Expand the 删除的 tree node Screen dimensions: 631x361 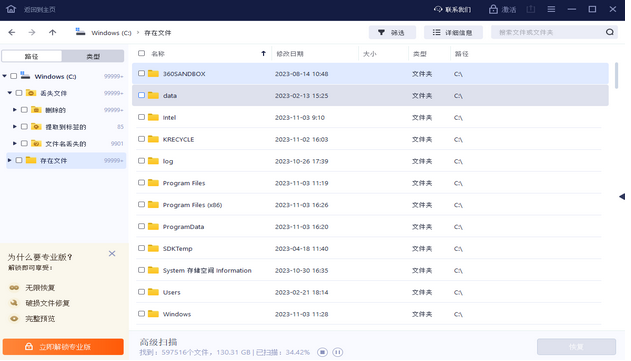(x=15, y=109)
